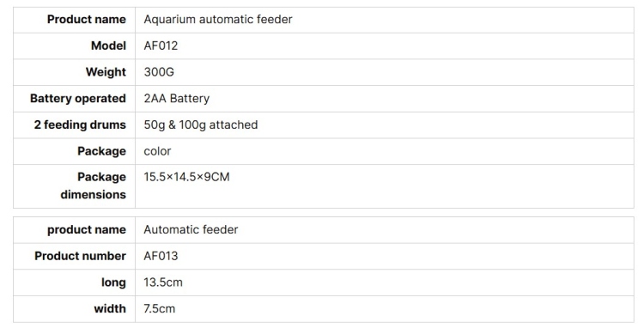
Task: Select the 'Package dimensions' label
Action: (93, 185)
